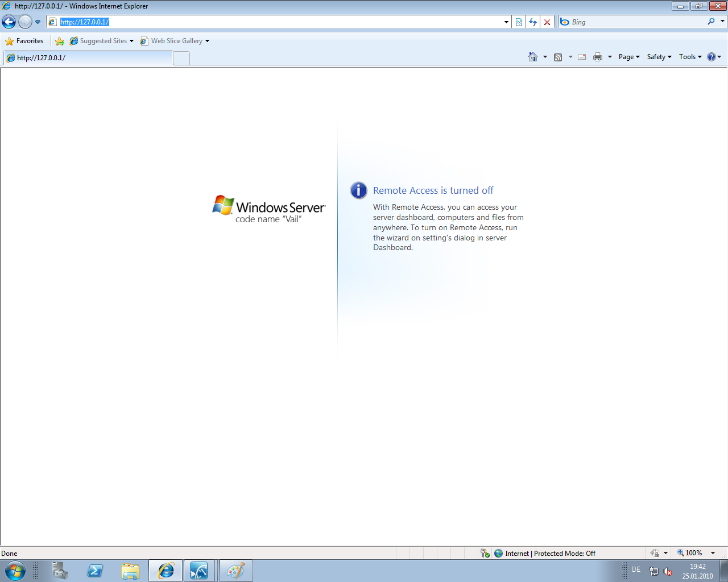
Task: Click the search magnifier icon
Action: 711,22
